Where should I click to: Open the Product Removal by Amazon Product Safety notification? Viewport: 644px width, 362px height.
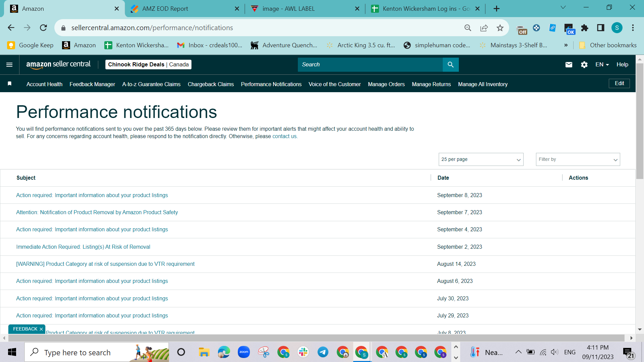[x=97, y=212]
